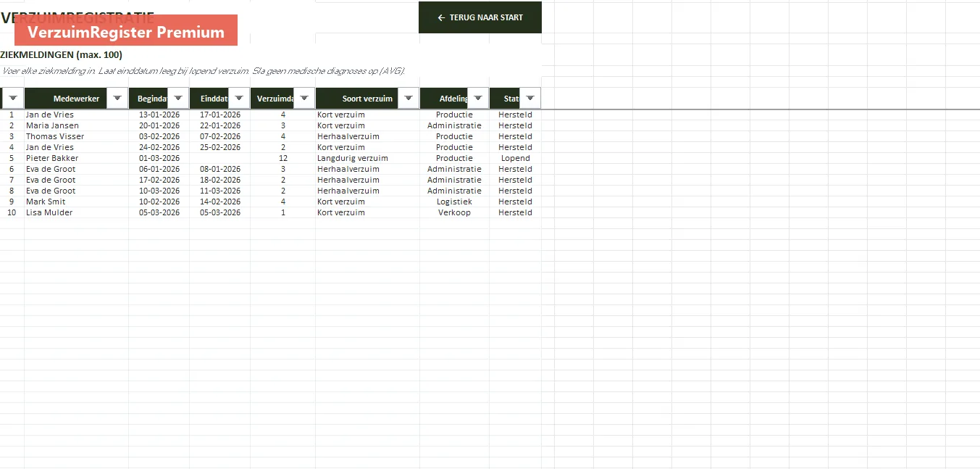Open the Status column filter dropdown
Viewport: 980px width, 469px height.
[530, 99]
